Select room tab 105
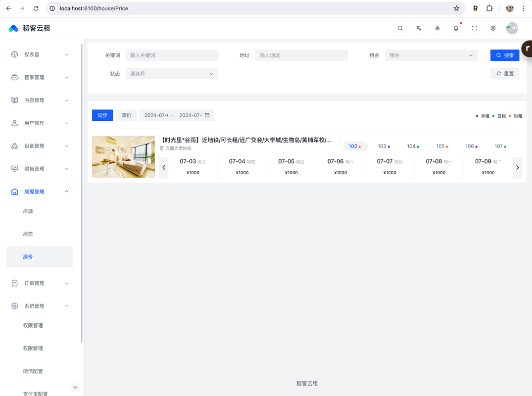This screenshot has width=532, height=396. point(442,146)
